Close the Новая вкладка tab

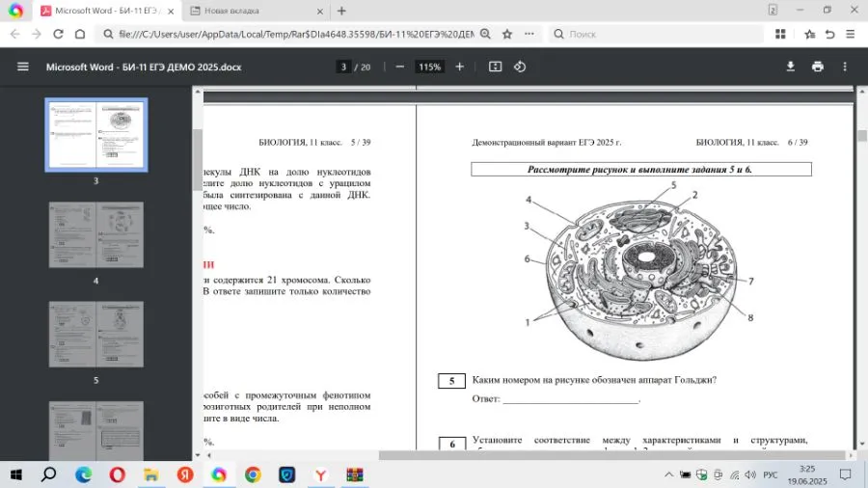(x=320, y=11)
